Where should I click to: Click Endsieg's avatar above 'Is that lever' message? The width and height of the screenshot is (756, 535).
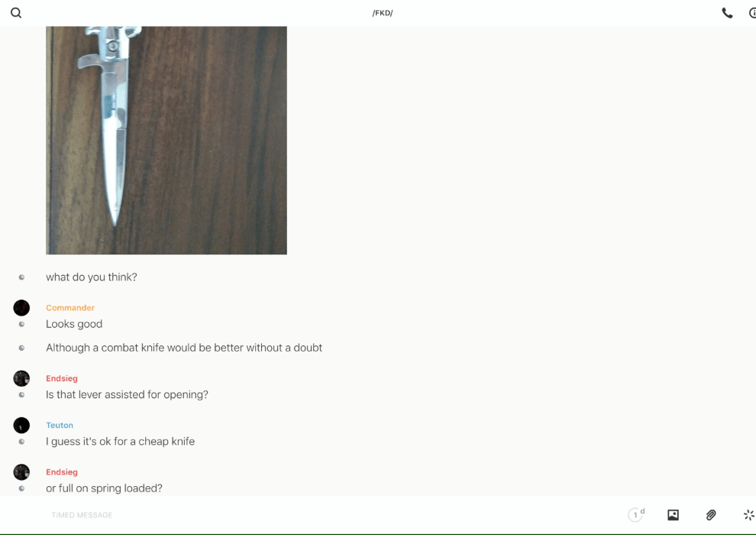21,378
